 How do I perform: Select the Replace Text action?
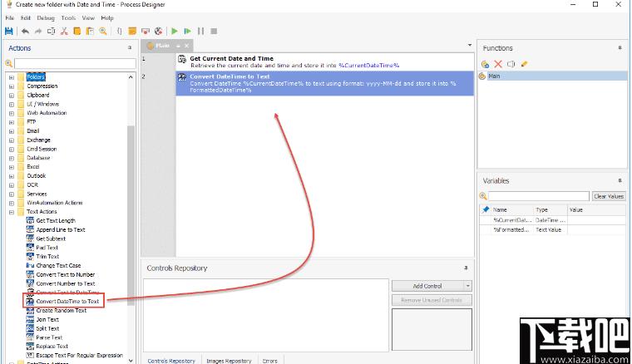click(x=52, y=347)
